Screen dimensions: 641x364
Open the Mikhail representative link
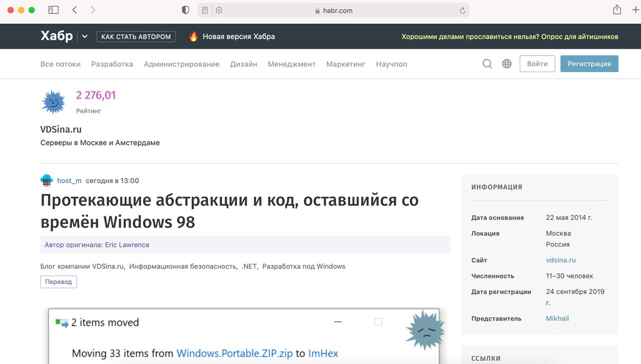click(557, 318)
